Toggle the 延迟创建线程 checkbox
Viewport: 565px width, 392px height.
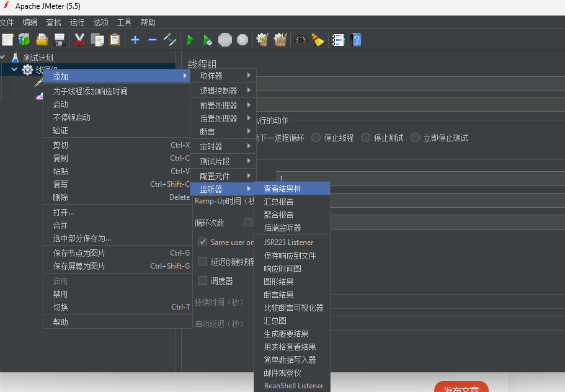coord(203,261)
